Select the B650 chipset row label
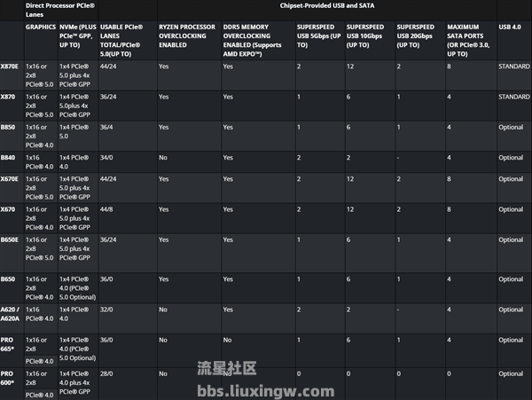532x400 pixels. pos(8,279)
